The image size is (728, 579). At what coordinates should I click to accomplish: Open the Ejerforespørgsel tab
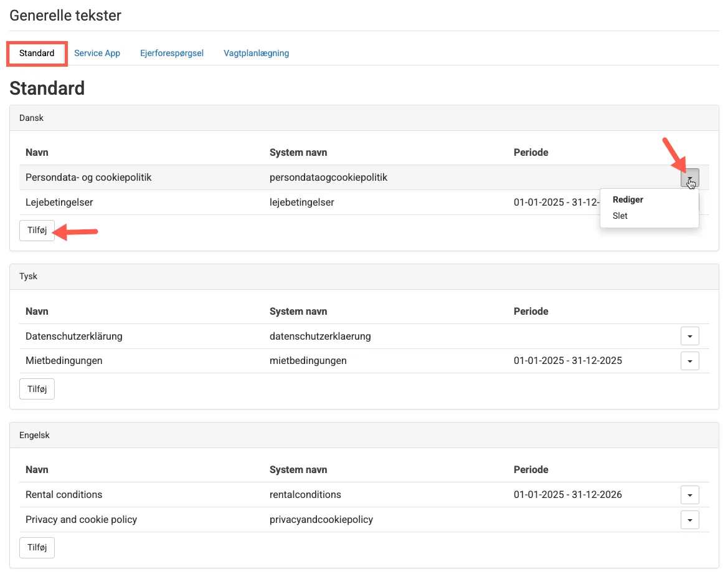(172, 53)
